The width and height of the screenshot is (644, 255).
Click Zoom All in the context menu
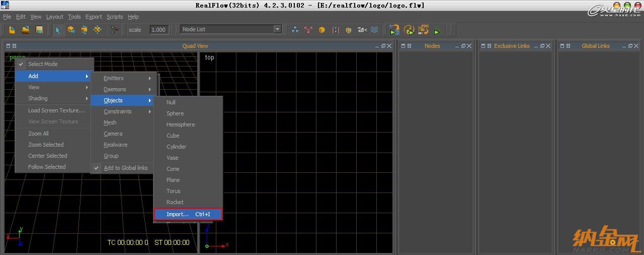tap(38, 134)
